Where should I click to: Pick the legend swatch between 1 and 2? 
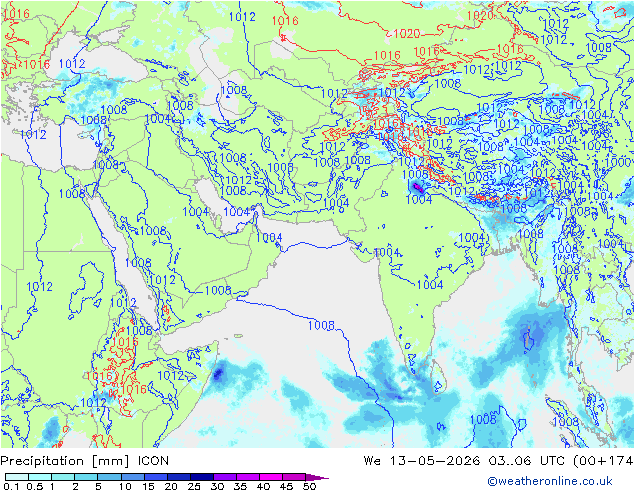pyautogui.click(x=63, y=477)
